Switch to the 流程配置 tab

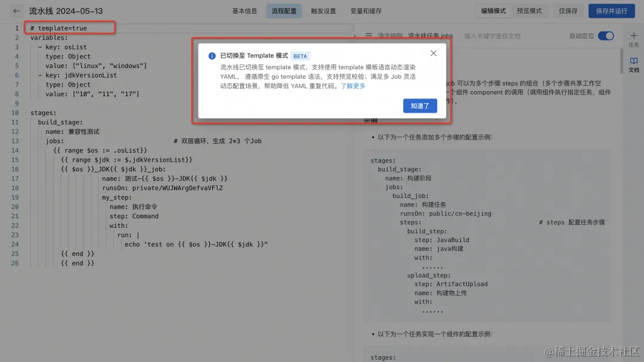pyautogui.click(x=284, y=11)
